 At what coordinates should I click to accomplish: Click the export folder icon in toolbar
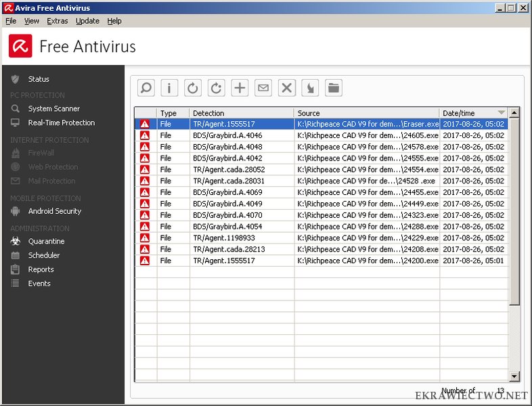click(x=333, y=88)
